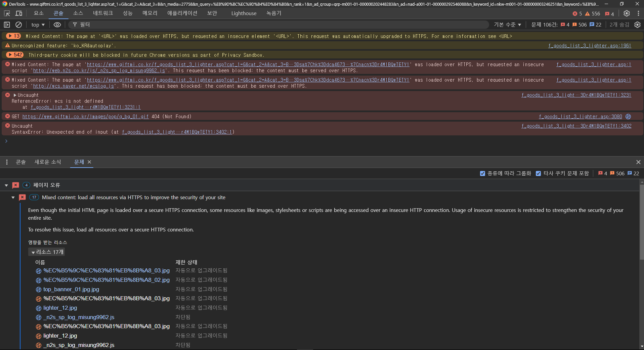644x350 pixels.
Task: Switch to the 요소 panel tab
Action: [x=39, y=13]
